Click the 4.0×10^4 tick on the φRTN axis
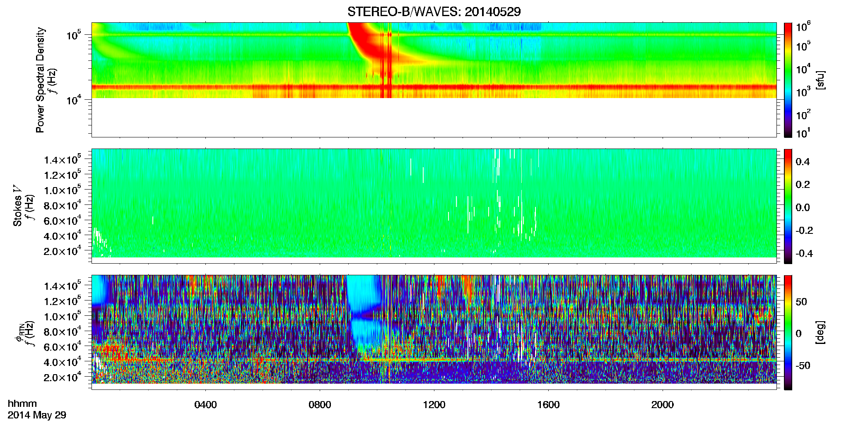Viewport: 868px width, 447px height. click(62, 362)
